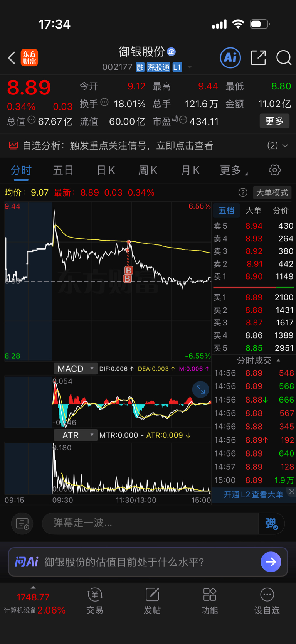The width and height of the screenshot is (296, 644).
Task: Tap 买5 price 8.85 row
Action: pos(254,348)
